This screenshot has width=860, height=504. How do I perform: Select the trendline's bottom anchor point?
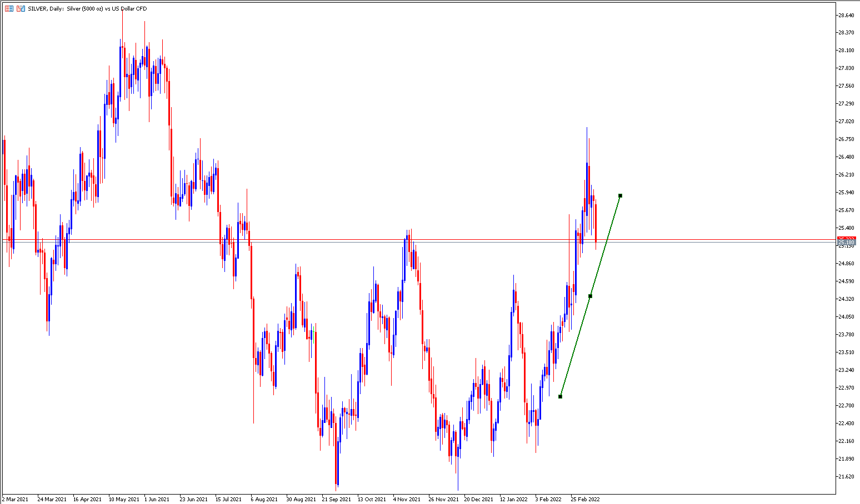(560, 396)
